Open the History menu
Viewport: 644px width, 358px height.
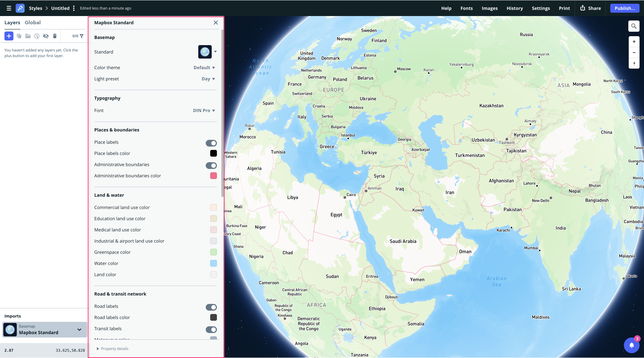coord(514,8)
